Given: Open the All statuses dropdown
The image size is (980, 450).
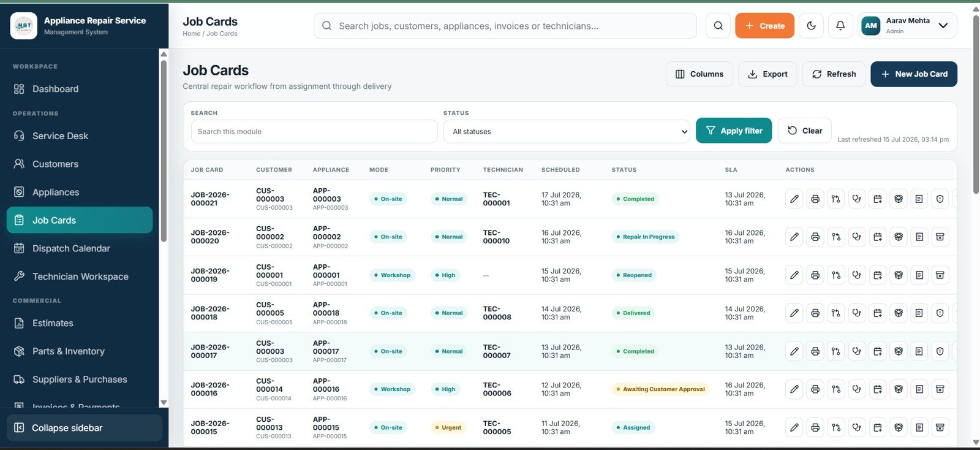Looking at the screenshot, I should 567,131.
